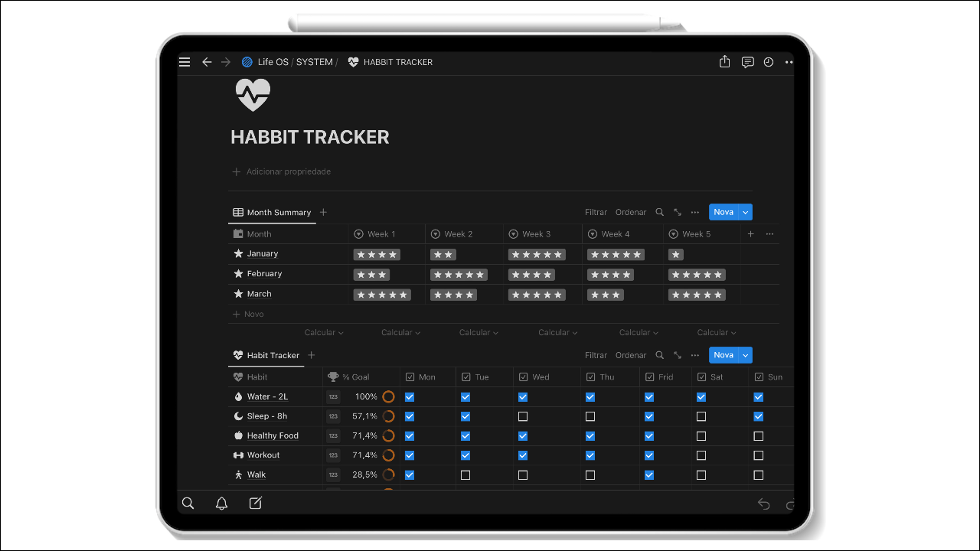Check Sleep - 8h Thursday checkbox
This screenshot has width=980, height=551.
coord(590,416)
